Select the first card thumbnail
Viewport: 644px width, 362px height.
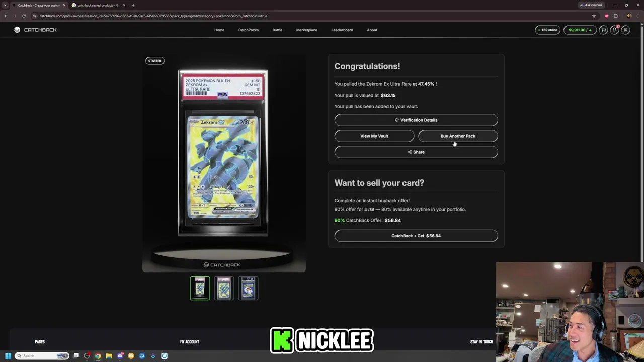(x=200, y=288)
